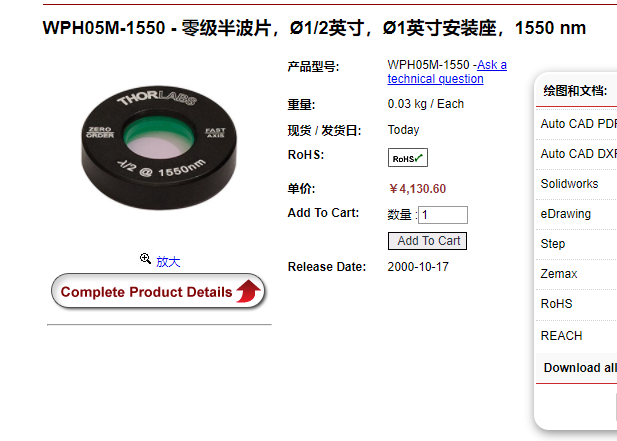The width and height of the screenshot is (617, 441).
Task: Open Complete Product Details
Action: click(158, 291)
